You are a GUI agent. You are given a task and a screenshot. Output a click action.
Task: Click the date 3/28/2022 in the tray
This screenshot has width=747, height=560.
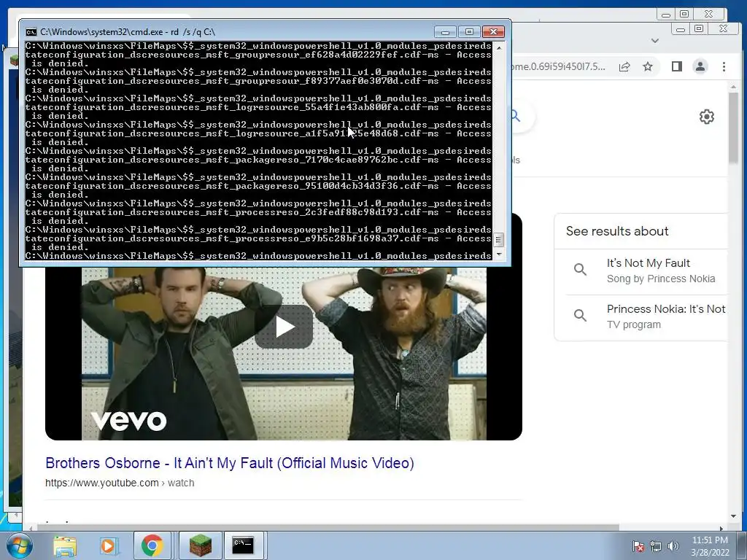point(710,553)
